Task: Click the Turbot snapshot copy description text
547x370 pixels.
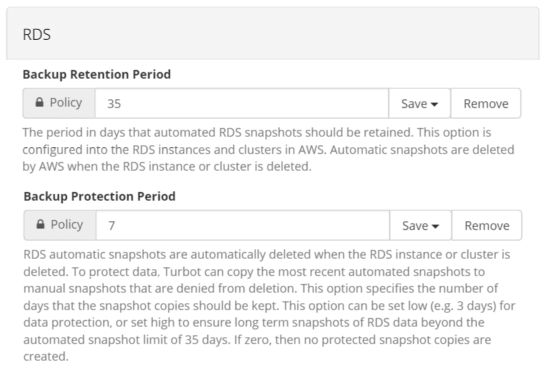Action: [x=269, y=305]
